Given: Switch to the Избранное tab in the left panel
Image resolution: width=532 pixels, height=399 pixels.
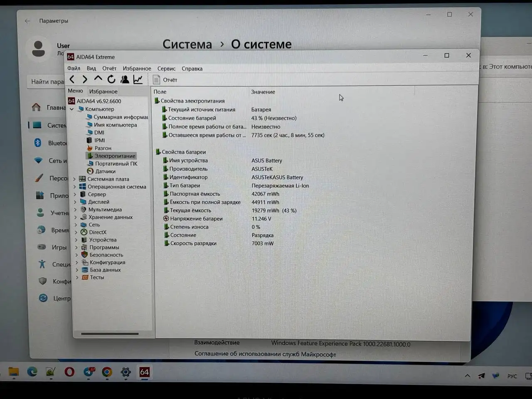Looking at the screenshot, I should [103, 91].
